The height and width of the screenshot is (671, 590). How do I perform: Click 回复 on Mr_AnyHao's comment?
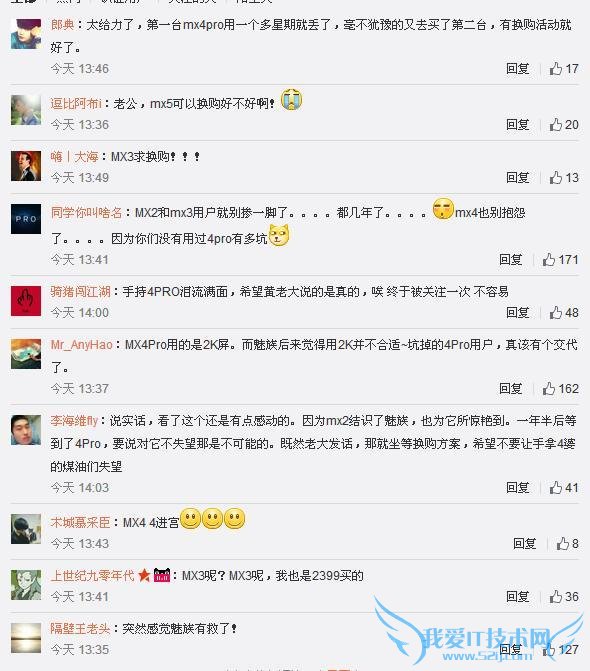point(511,389)
